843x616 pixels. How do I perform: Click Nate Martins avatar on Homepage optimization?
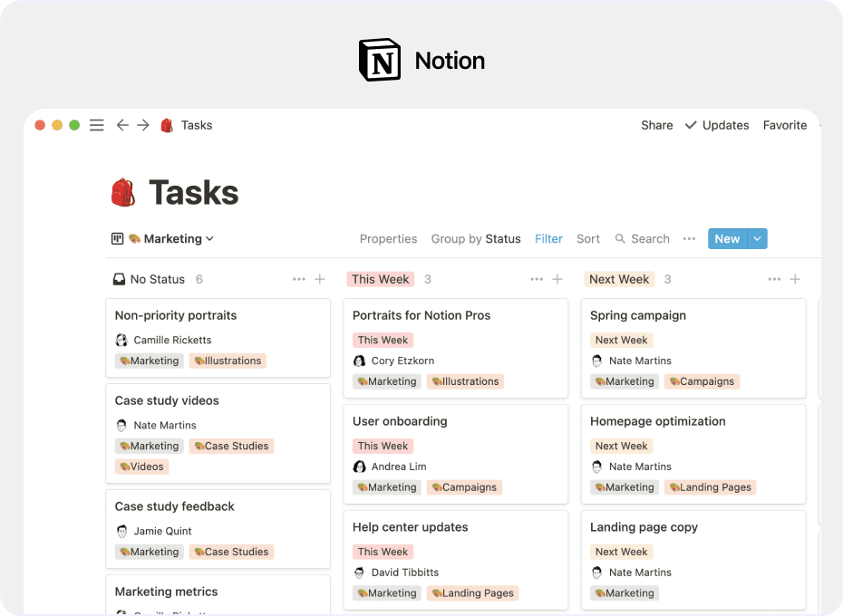(596, 467)
